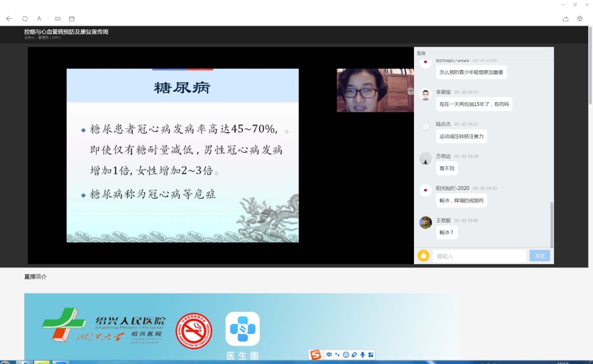Screen dimensions: 593x364
Task: Click the copy link icon
Action: coord(57,19)
